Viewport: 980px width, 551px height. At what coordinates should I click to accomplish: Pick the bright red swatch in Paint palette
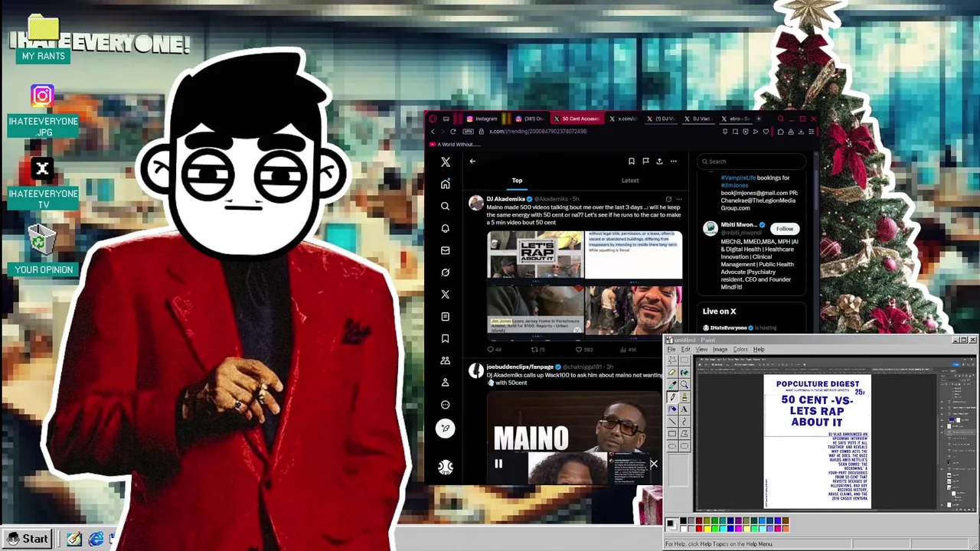[699, 529]
